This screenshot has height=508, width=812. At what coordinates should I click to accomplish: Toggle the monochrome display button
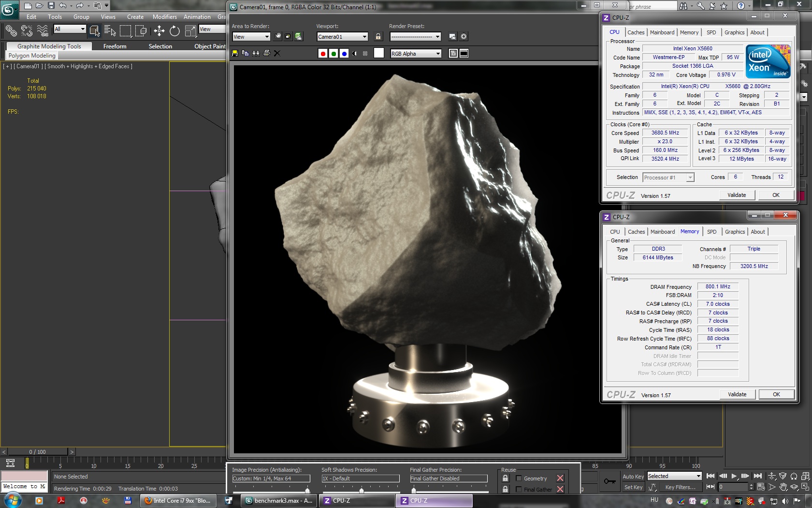(x=365, y=53)
